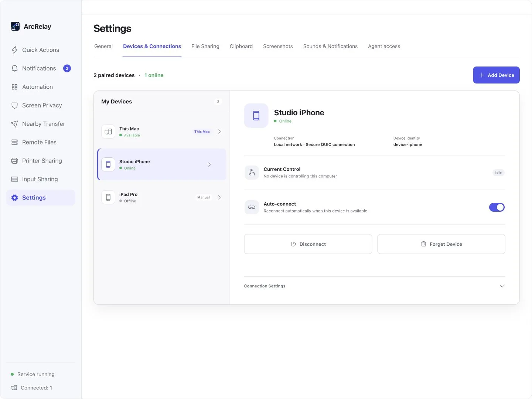Open Screen Privacy in the sidebar
Screen dimensions: 532x399
pyautogui.click(x=41, y=105)
